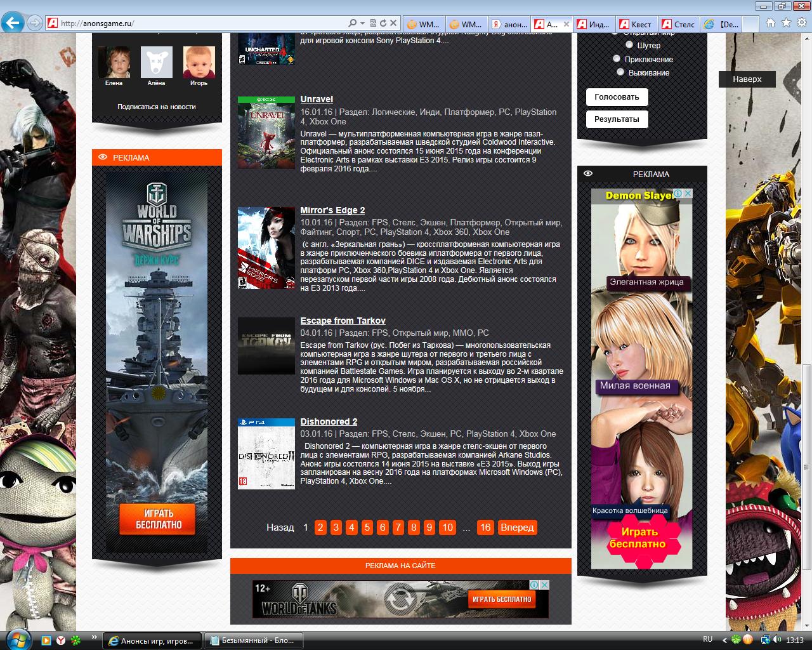Click volume speaker tray icon

(x=778, y=639)
